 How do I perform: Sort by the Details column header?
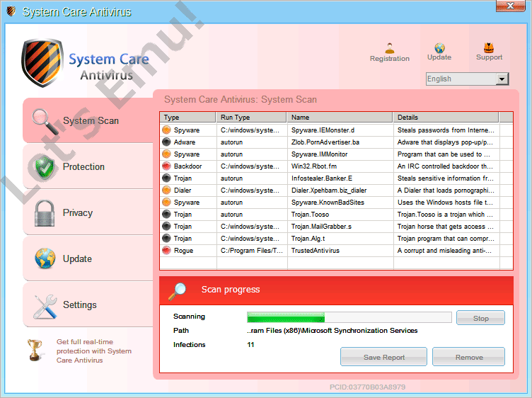pos(446,117)
